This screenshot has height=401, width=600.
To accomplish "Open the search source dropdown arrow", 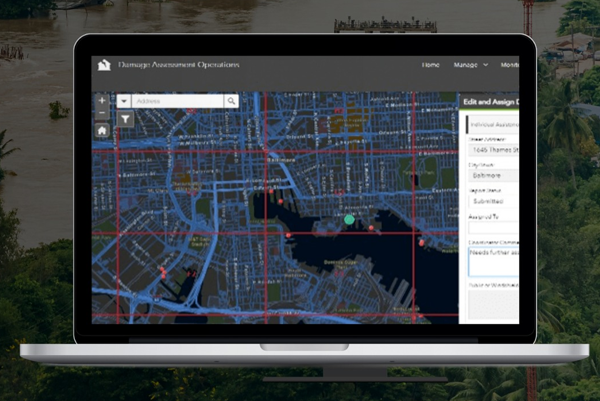I will pos(124,101).
